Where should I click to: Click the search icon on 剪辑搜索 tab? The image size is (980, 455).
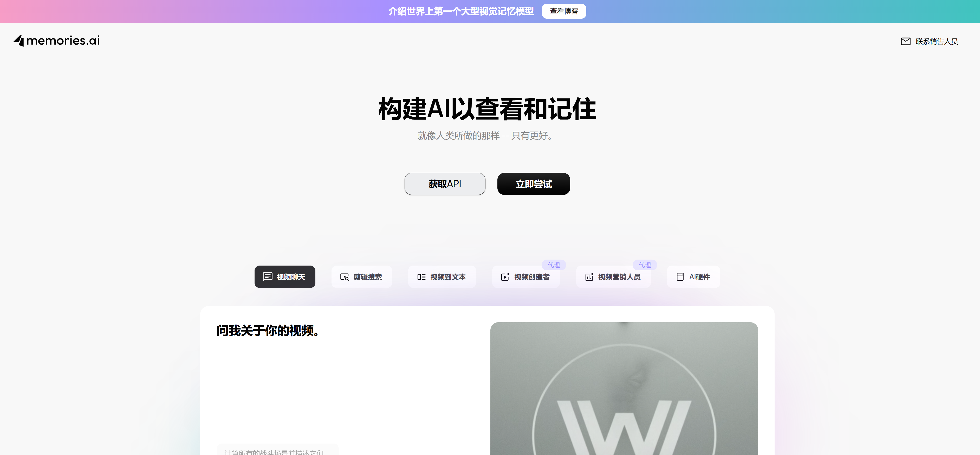pyautogui.click(x=345, y=277)
